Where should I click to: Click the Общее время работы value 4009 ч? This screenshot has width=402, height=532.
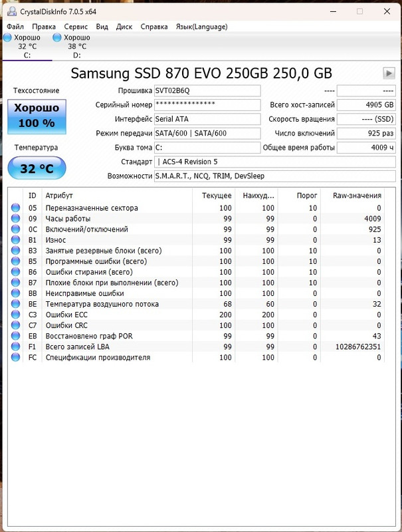(x=366, y=148)
